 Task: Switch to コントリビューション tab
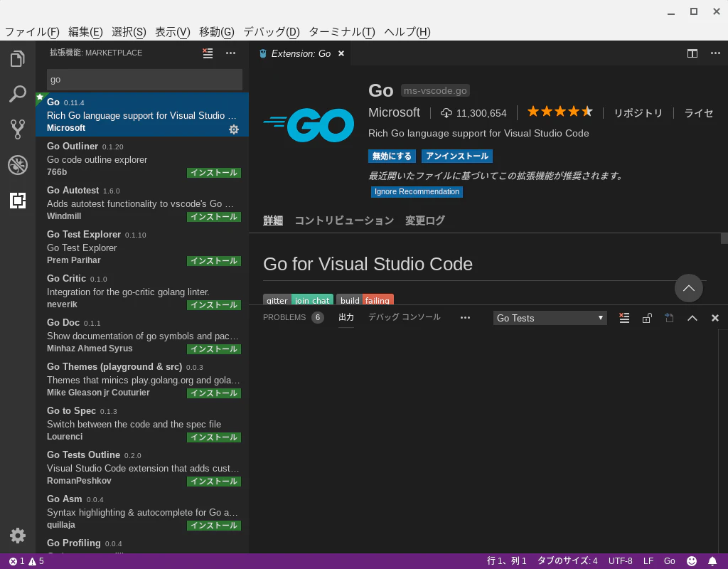click(344, 220)
